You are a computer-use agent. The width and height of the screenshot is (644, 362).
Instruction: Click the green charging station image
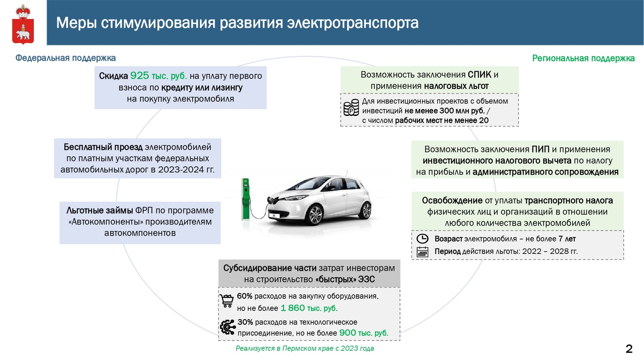click(x=246, y=200)
